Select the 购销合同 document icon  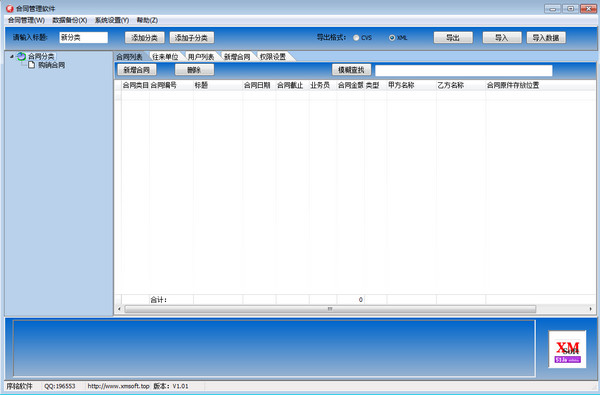point(31,65)
